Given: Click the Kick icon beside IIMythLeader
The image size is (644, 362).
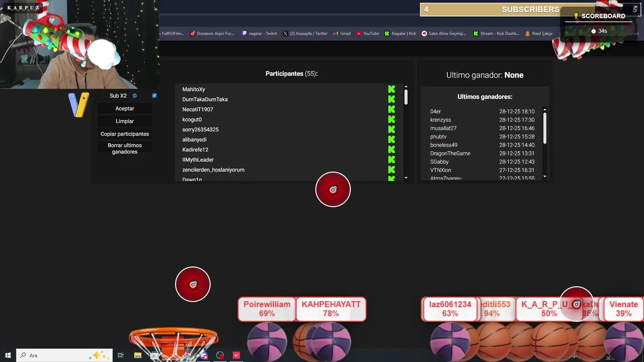Looking at the screenshot, I should 391,159.
